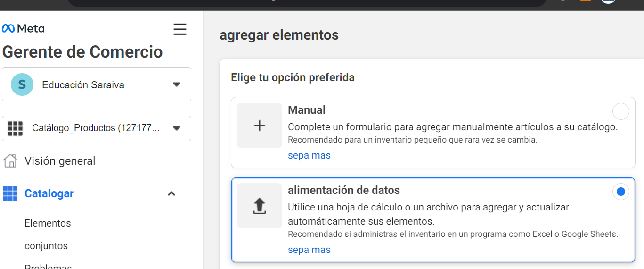644x269 pixels.
Task: Select the Manual radio button
Action: 620,112
